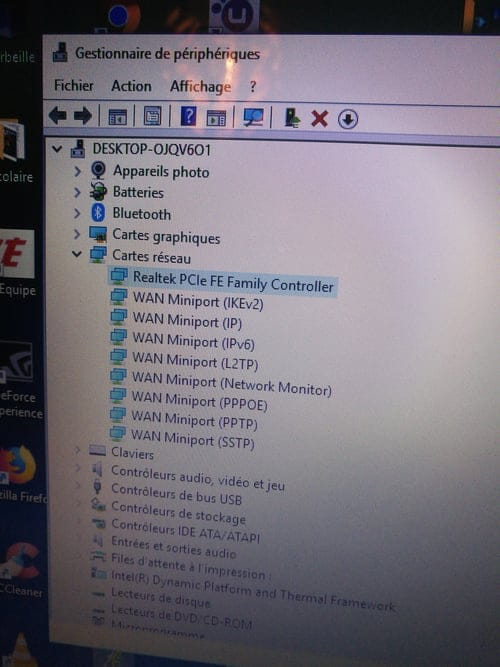Click Contrôleurs de stockage label
500x667 pixels.
click(x=178, y=512)
